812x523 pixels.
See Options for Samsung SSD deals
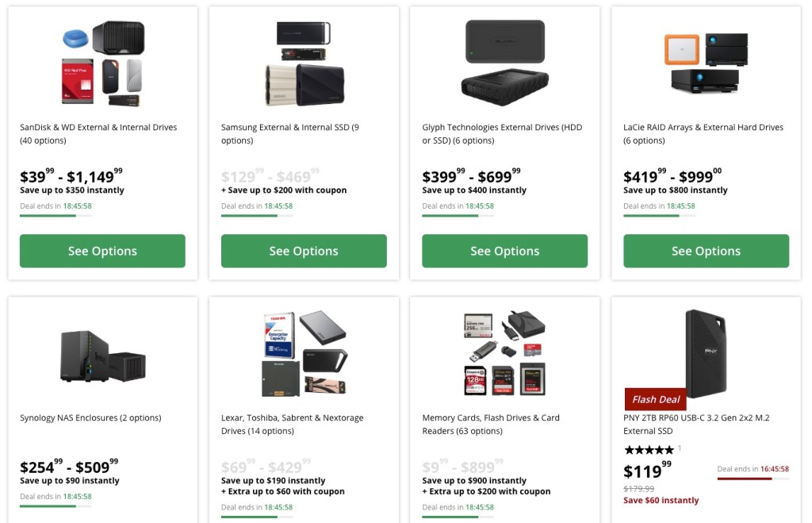(304, 251)
